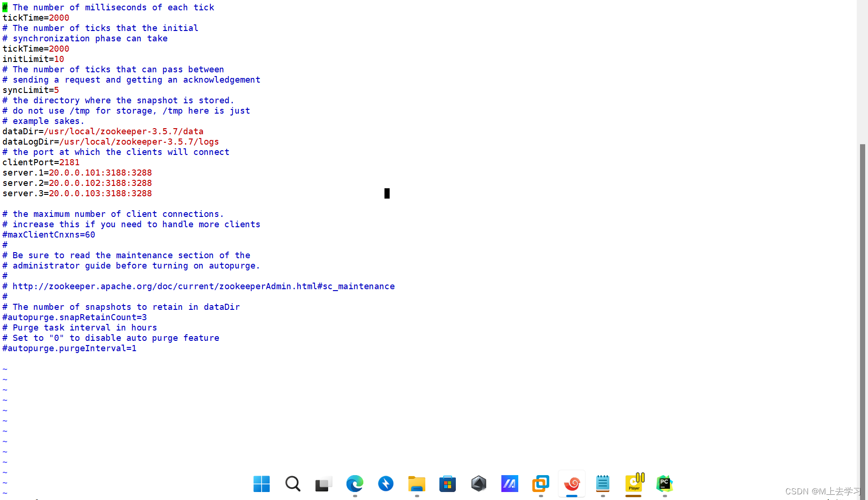This screenshot has width=868, height=500.
Task: Click the black block text cursor
Action: click(387, 193)
